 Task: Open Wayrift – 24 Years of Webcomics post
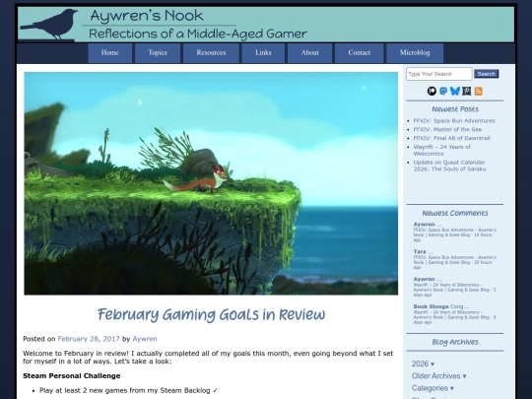pos(441,150)
